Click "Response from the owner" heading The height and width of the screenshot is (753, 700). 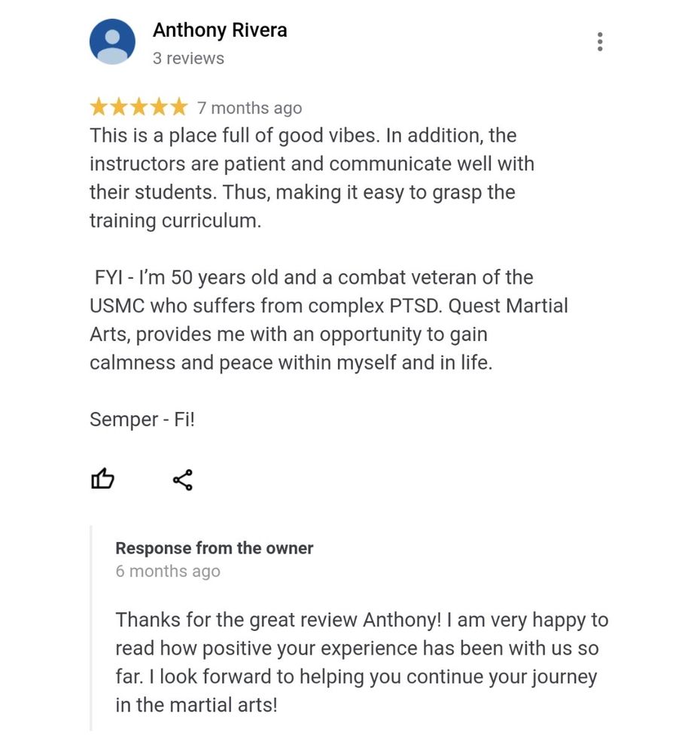click(x=214, y=548)
